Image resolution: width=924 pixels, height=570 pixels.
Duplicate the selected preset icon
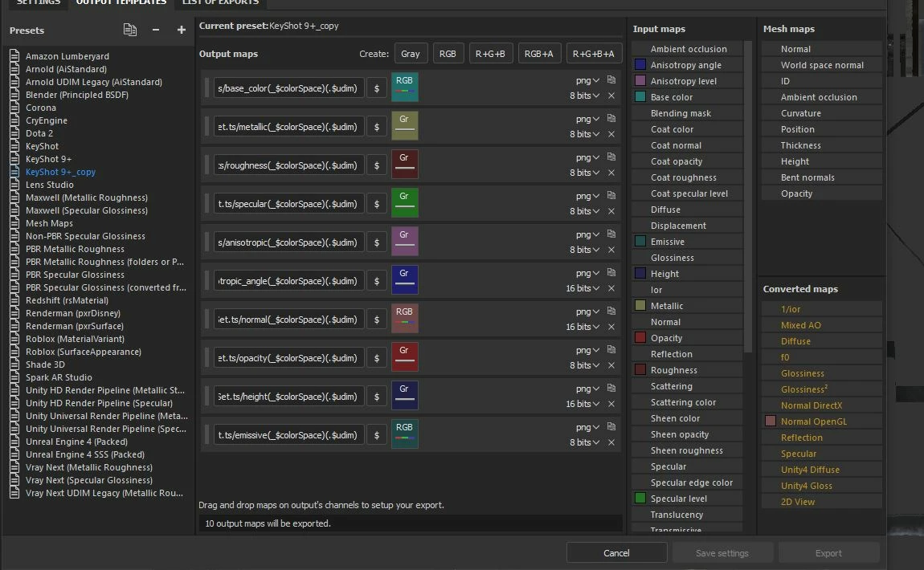tap(129, 30)
